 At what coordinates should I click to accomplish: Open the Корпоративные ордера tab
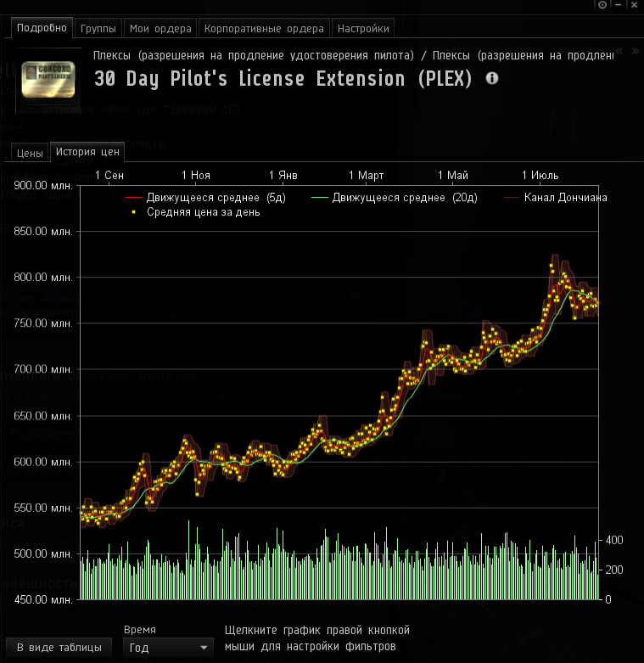click(x=264, y=29)
